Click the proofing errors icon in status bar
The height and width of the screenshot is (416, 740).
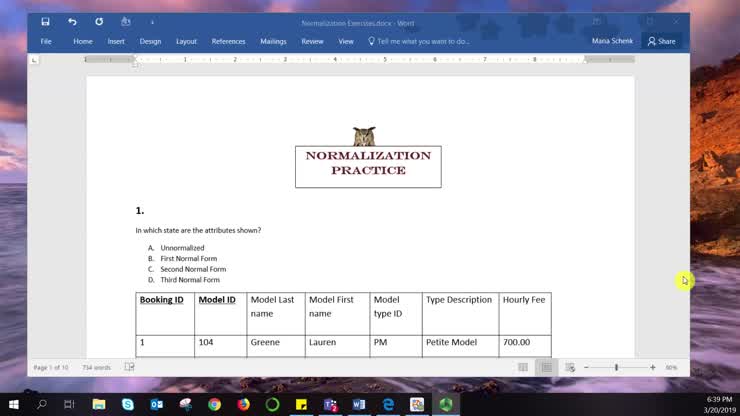[x=129, y=367]
